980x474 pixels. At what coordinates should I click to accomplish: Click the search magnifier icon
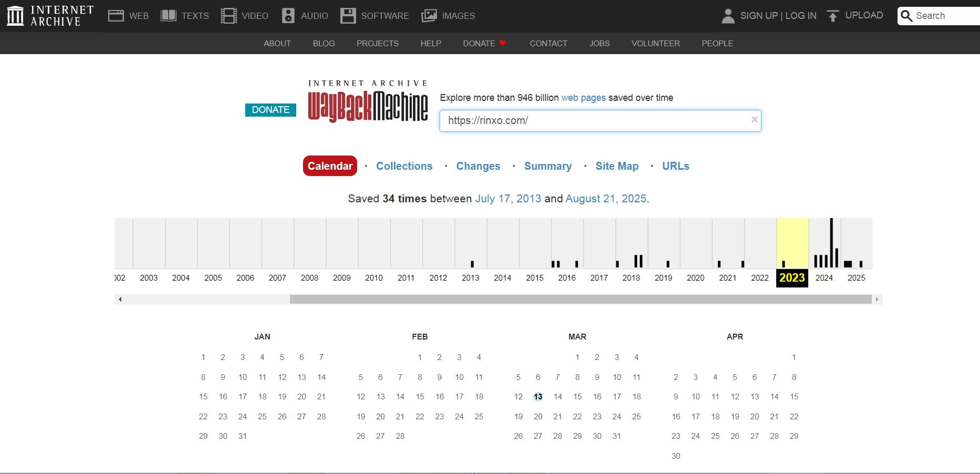(x=906, y=16)
